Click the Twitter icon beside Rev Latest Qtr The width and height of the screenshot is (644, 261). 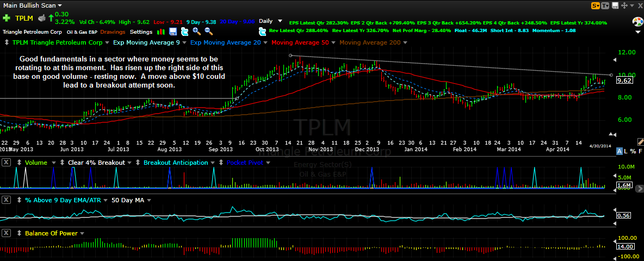263,31
